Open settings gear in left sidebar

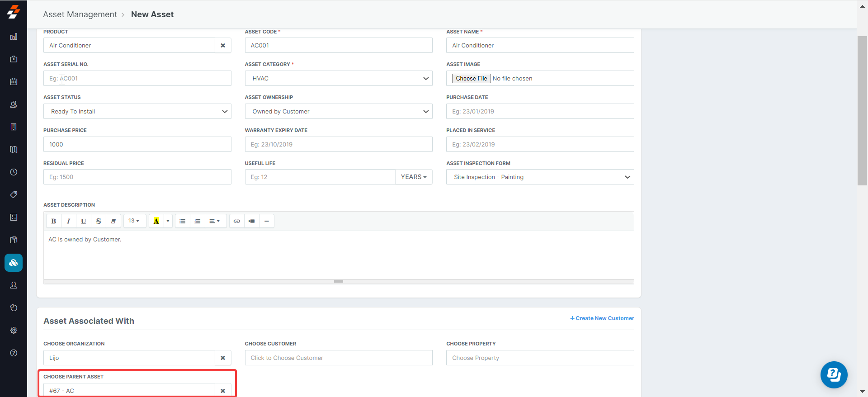tap(14, 331)
